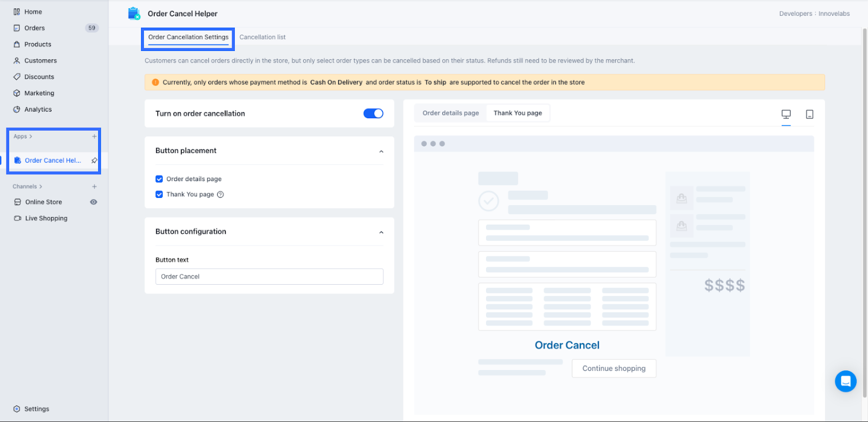Uncheck the Order details page checkbox
Viewport: 868px width, 422px height.
point(159,179)
